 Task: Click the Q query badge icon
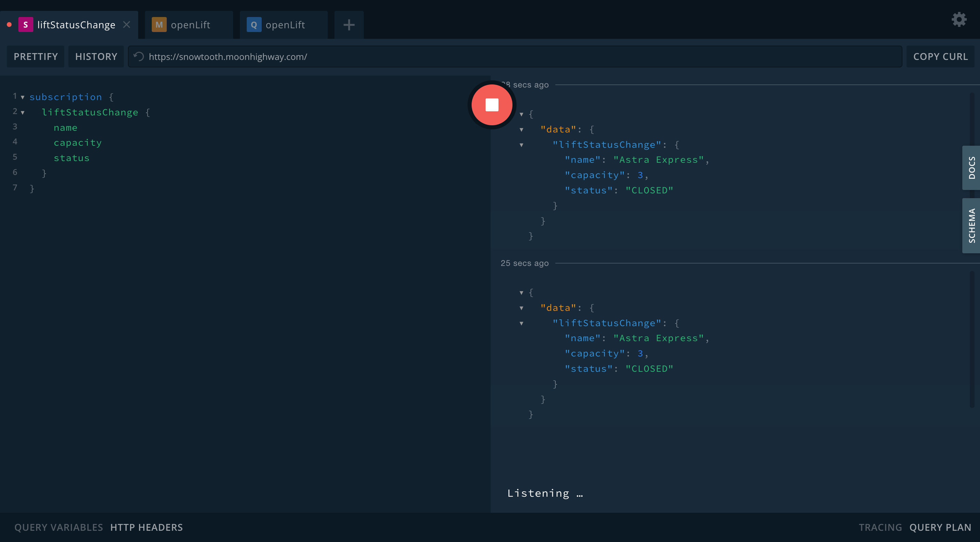click(254, 25)
